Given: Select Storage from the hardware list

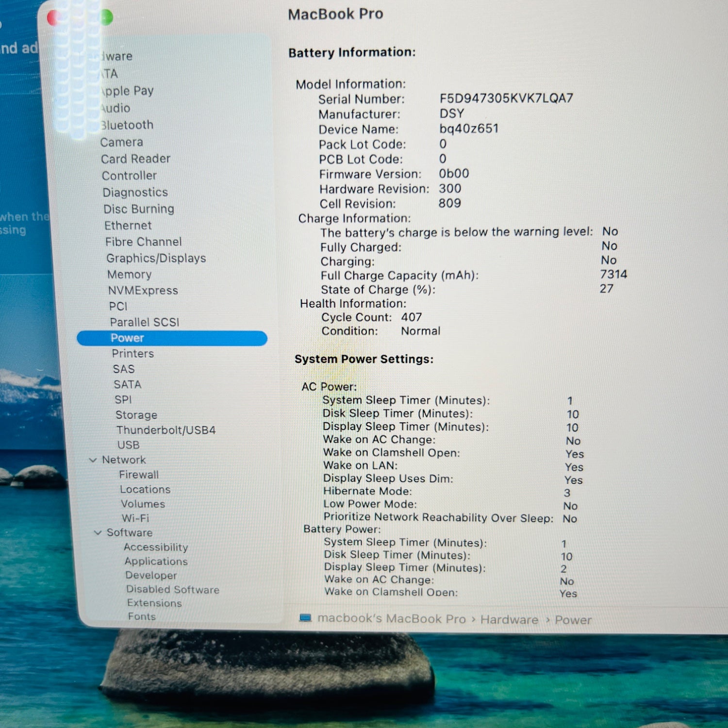Looking at the screenshot, I should [x=136, y=415].
